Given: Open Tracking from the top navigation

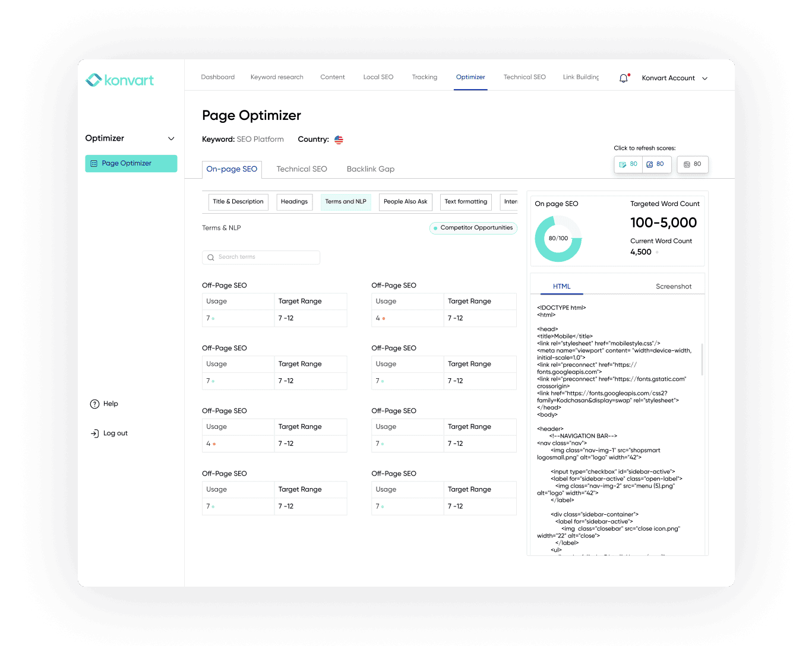Looking at the screenshot, I should 424,77.
